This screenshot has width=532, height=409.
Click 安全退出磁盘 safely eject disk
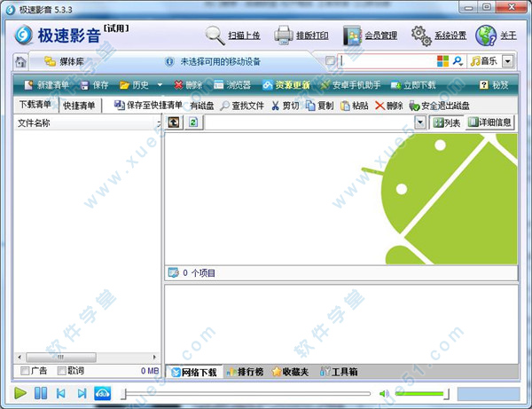(439, 106)
